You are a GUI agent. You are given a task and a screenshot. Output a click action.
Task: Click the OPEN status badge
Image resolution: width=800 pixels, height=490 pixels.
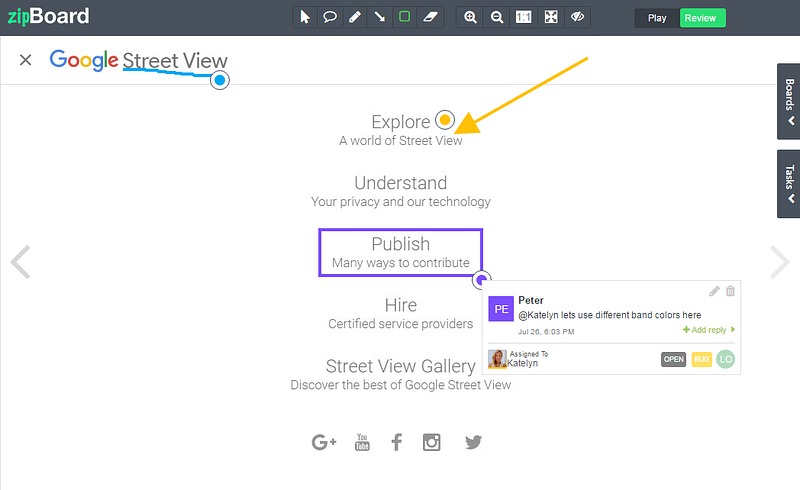pyautogui.click(x=673, y=359)
